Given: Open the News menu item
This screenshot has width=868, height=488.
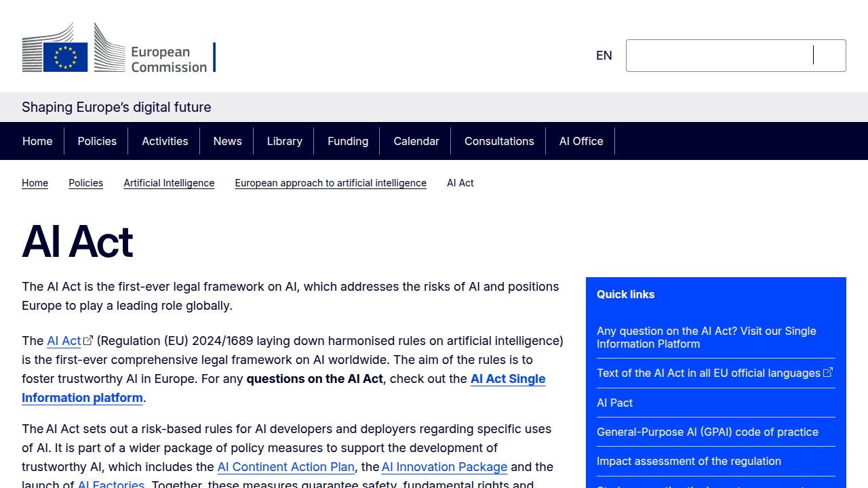Looking at the screenshot, I should tap(227, 141).
